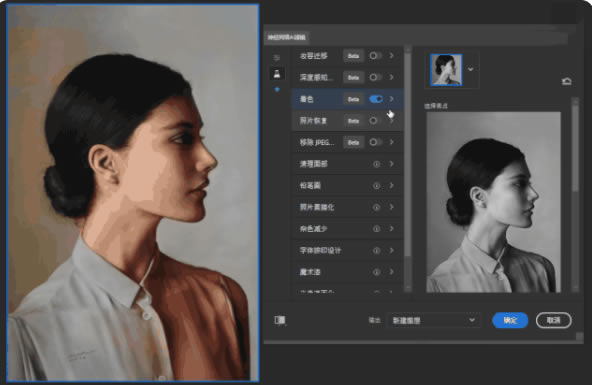Click the reset icon above the preview panel
Screen dimensions: 592x385
[x=566, y=81]
